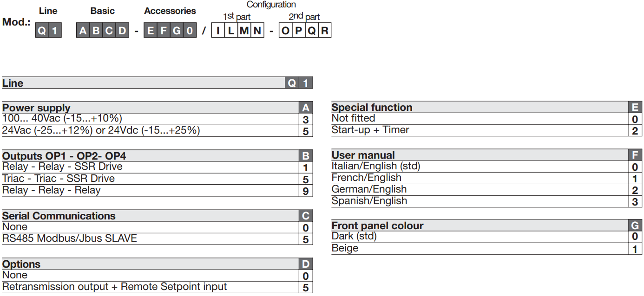Screen dimensions: 644x296
Task: Click the Serial Communications header
Action: 158,216
